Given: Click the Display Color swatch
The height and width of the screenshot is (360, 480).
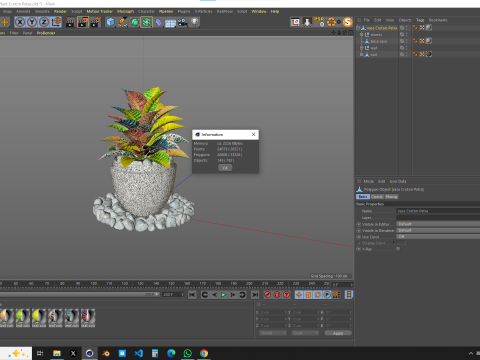Looking at the screenshot, I should coord(401,243).
